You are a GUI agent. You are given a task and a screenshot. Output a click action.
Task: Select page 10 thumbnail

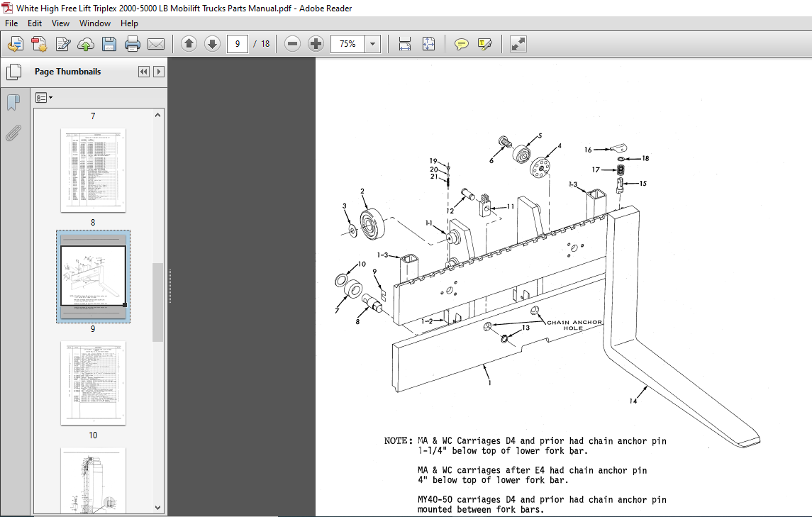(93, 384)
